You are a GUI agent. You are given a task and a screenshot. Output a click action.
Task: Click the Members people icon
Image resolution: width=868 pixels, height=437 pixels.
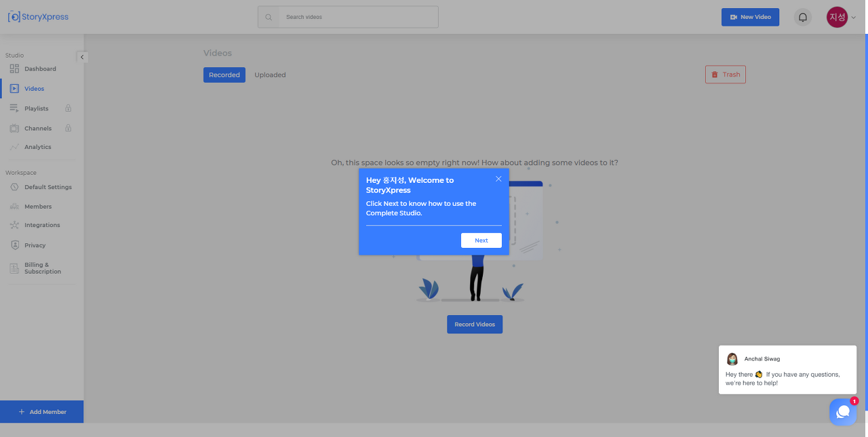click(x=14, y=207)
